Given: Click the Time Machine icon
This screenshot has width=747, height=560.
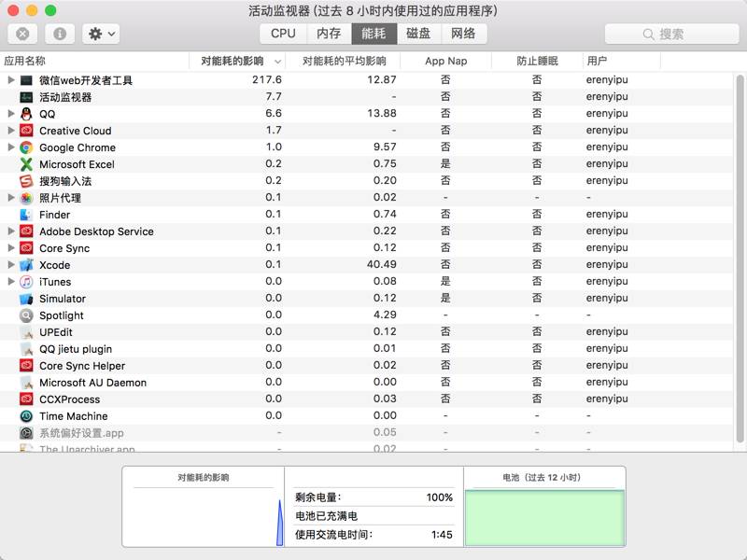Looking at the screenshot, I should [x=26, y=416].
